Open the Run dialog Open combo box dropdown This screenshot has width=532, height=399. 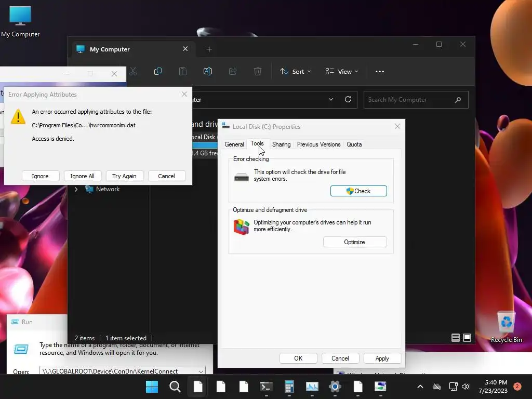click(201, 371)
